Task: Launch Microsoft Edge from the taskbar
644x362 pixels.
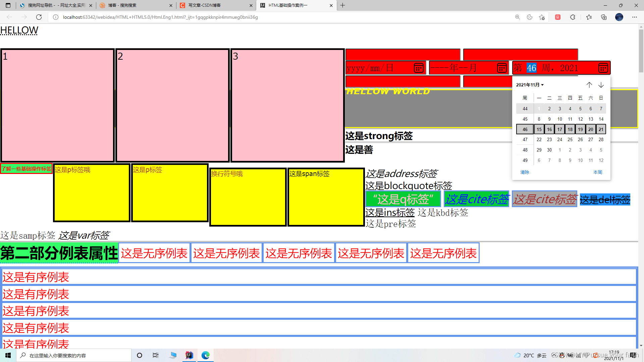Action: coord(205,355)
